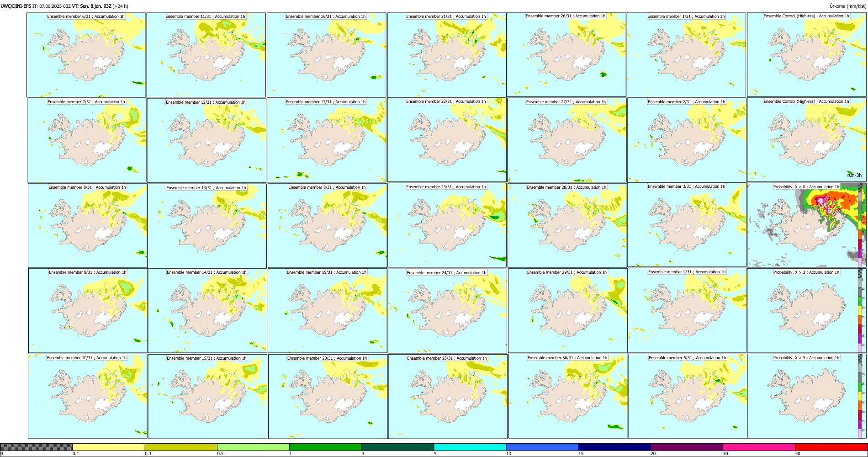The width and height of the screenshot is (868, 457).
Task: Click the '30' value on the legend scale
Action: [x=725, y=454]
